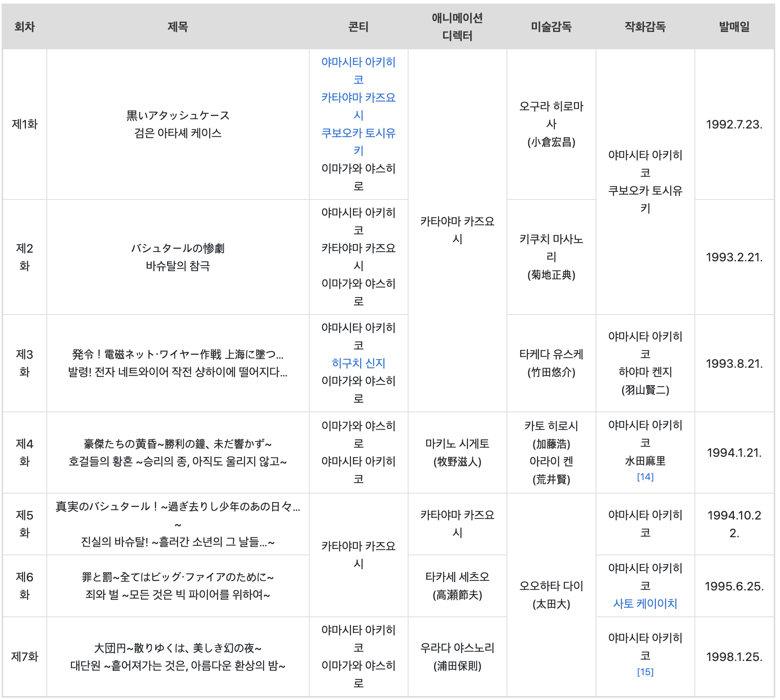Click the 작화감독 column header
This screenshot has width=780, height=700.
(x=645, y=27)
